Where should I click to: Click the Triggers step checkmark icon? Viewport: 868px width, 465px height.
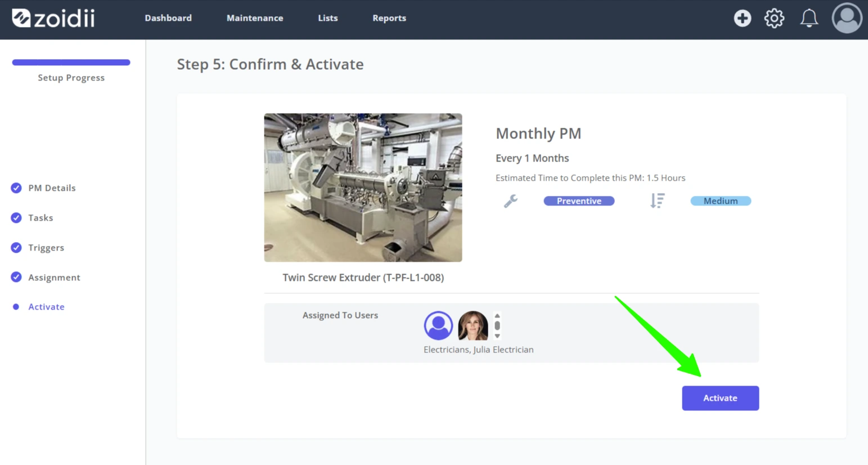click(x=16, y=248)
